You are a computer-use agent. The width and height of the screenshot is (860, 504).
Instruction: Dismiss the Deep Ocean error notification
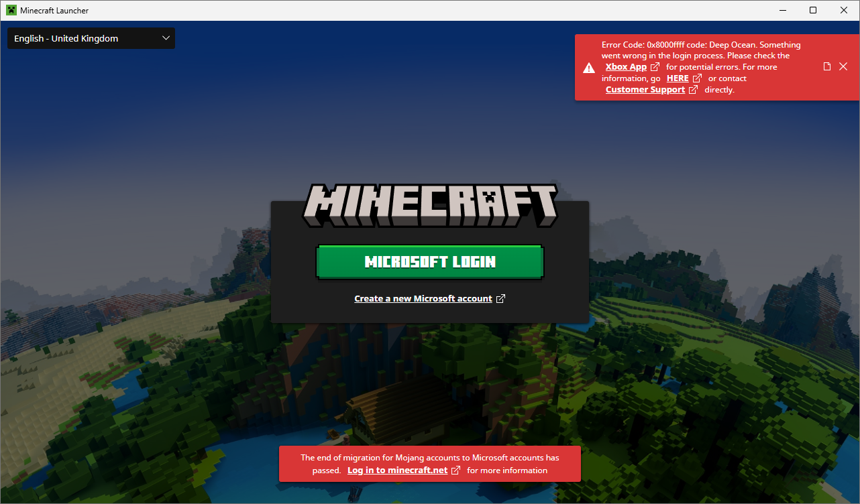coord(843,66)
